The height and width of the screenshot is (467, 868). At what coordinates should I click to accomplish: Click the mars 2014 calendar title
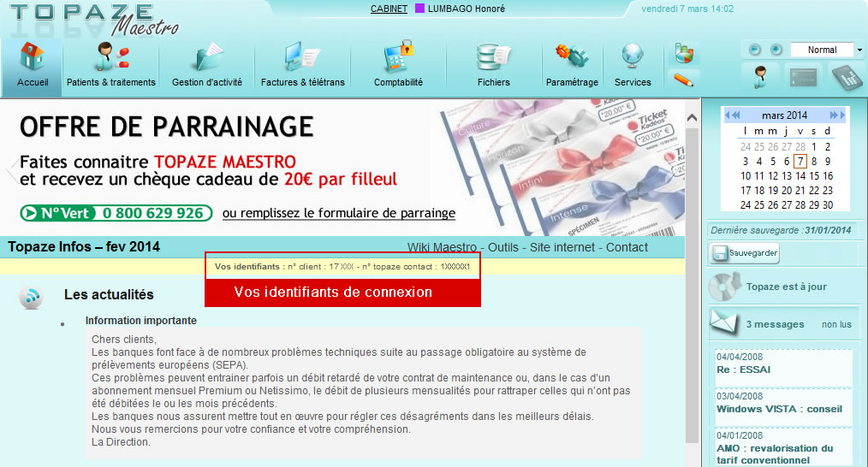[x=784, y=115]
